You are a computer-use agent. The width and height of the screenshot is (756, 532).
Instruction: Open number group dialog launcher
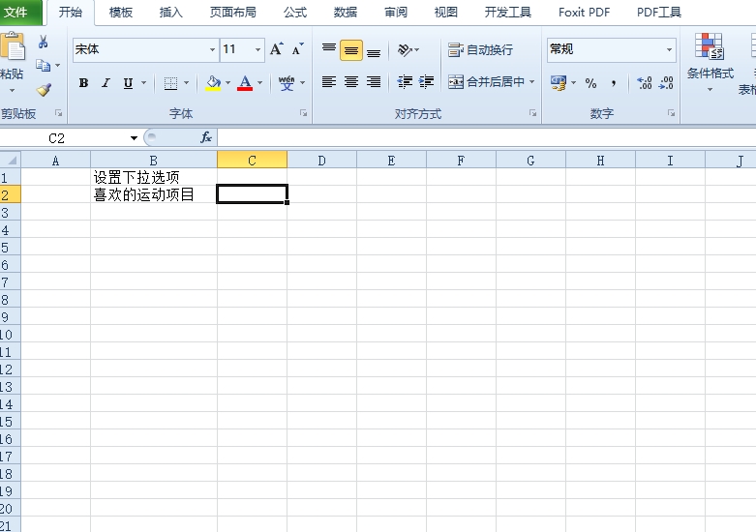point(671,113)
